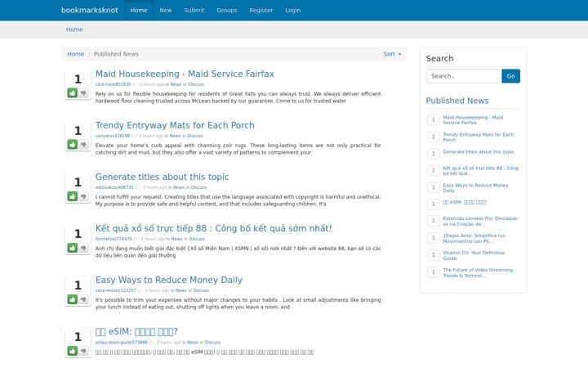
Task: Downvote Easy Ways to Reduce Money post
Action: pyautogui.click(x=83, y=299)
